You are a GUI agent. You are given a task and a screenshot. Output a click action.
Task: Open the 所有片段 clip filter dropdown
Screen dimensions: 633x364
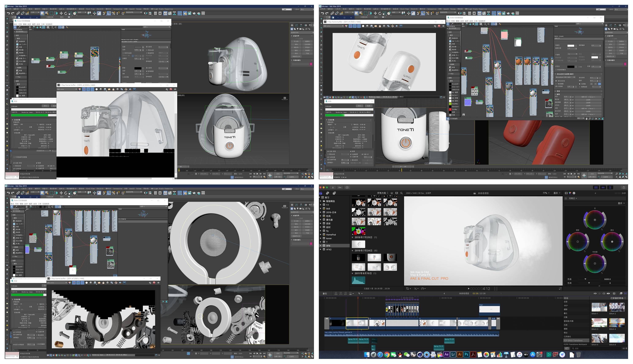[x=383, y=193]
